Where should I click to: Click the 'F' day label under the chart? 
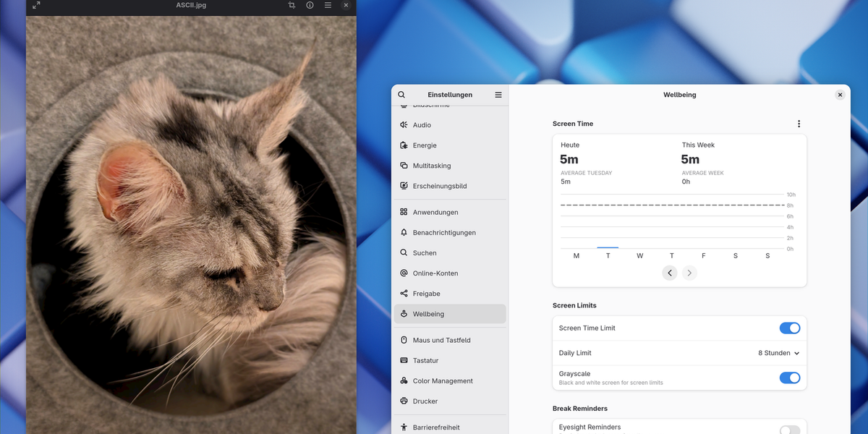tap(704, 256)
